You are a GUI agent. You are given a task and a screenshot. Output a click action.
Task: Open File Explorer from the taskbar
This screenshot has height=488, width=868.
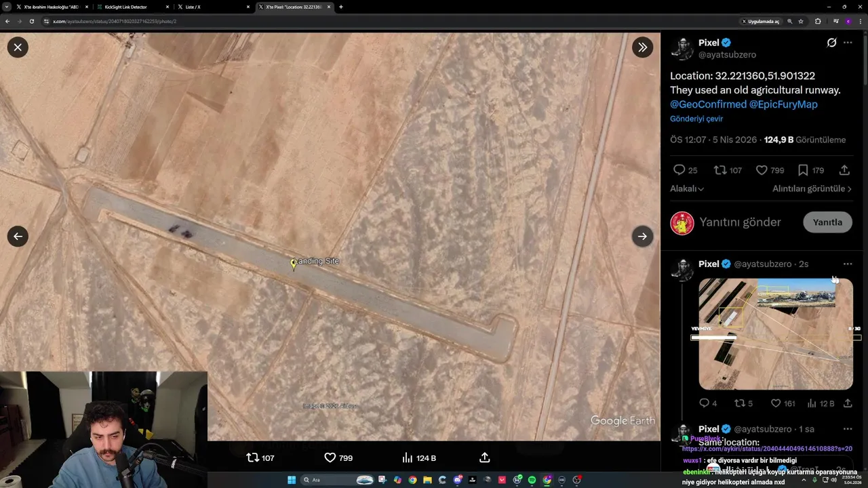point(428,480)
